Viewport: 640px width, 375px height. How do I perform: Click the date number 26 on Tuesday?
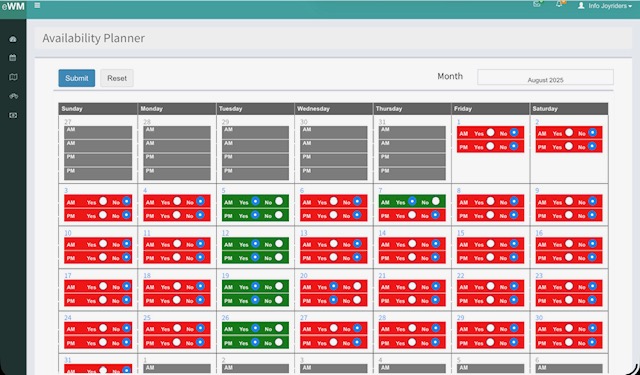click(225, 317)
